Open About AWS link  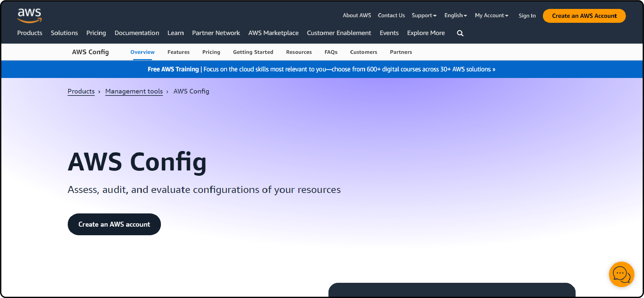coord(357,16)
